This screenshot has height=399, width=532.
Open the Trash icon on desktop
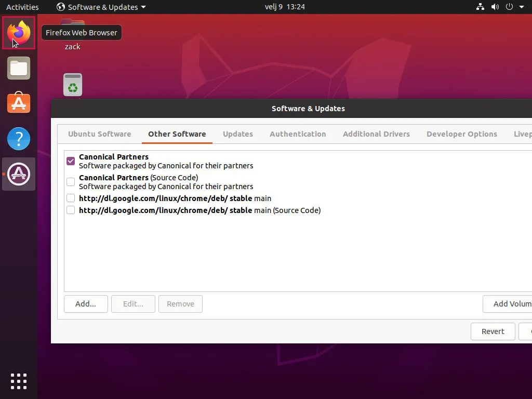(73, 85)
